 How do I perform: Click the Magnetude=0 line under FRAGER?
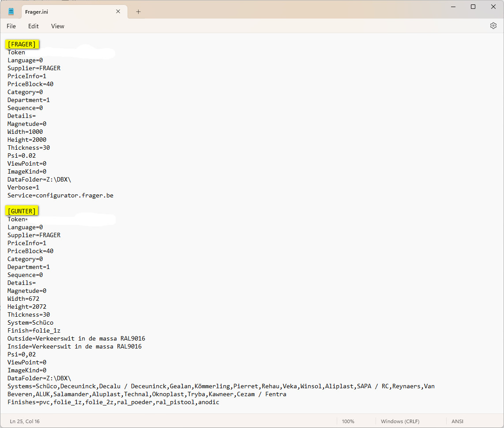coord(27,124)
